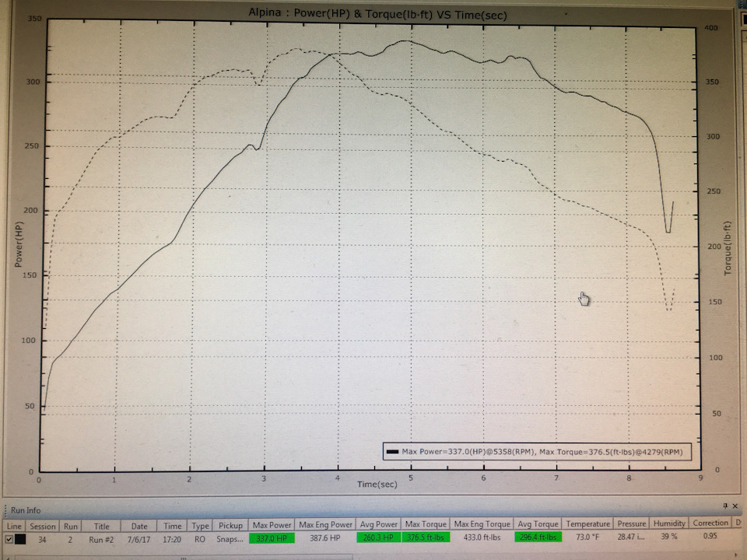The height and width of the screenshot is (560, 747).
Task: Close the Run Info panel
Action: [735, 506]
